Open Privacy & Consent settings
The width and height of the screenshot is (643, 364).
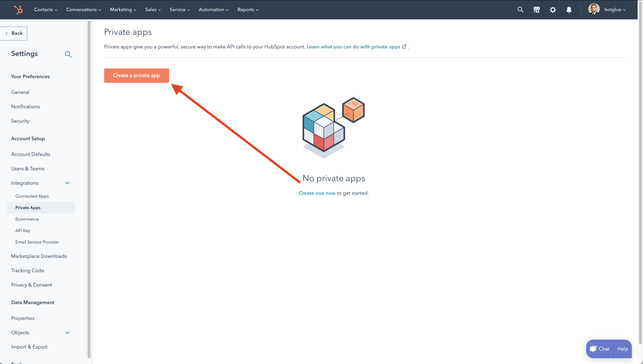[32, 285]
